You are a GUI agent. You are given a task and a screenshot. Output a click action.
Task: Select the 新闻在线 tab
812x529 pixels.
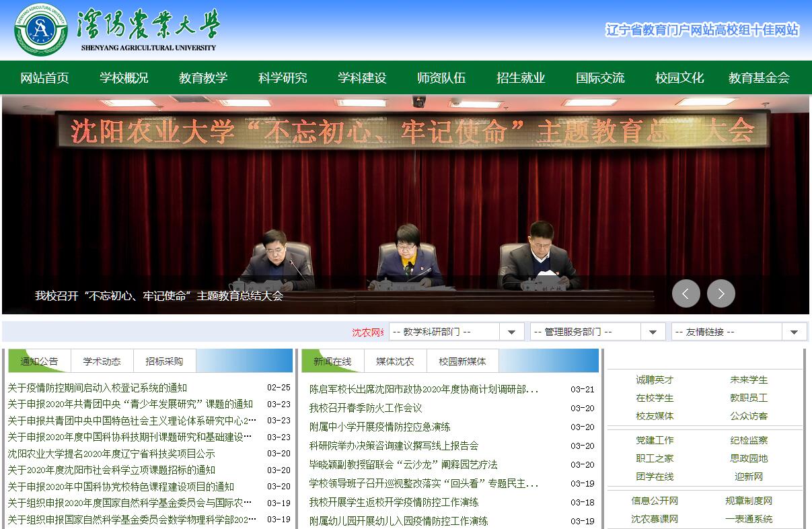(x=332, y=361)
